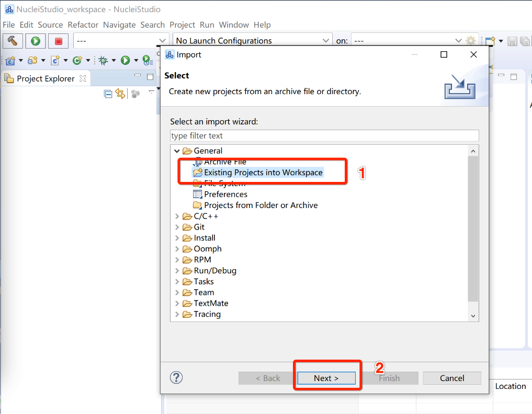This screenshot has width=532, height=414.
Task: Click the Location column header
Action: click(x=510, y=386)
